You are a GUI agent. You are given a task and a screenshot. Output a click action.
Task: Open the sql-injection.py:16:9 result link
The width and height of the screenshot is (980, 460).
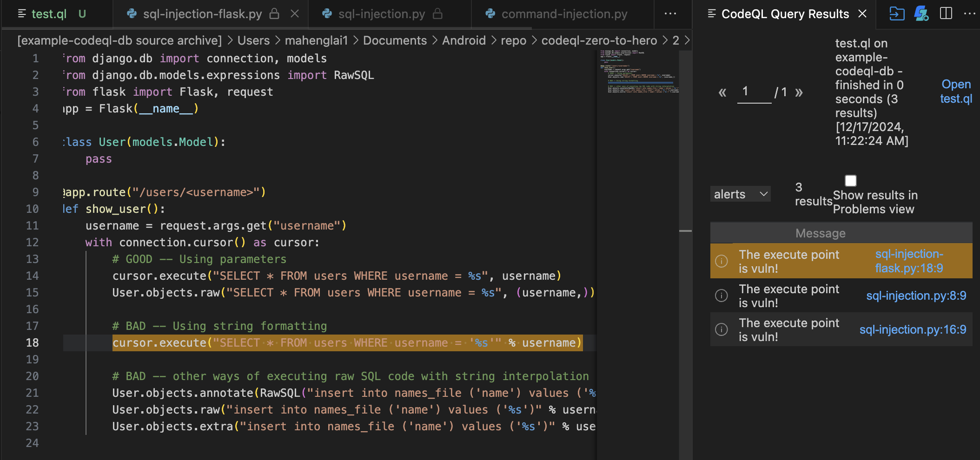tap(913, 329)
